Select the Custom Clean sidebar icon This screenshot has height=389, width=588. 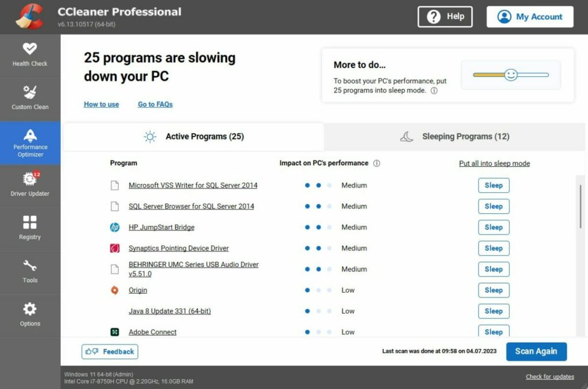pos(30,99)
